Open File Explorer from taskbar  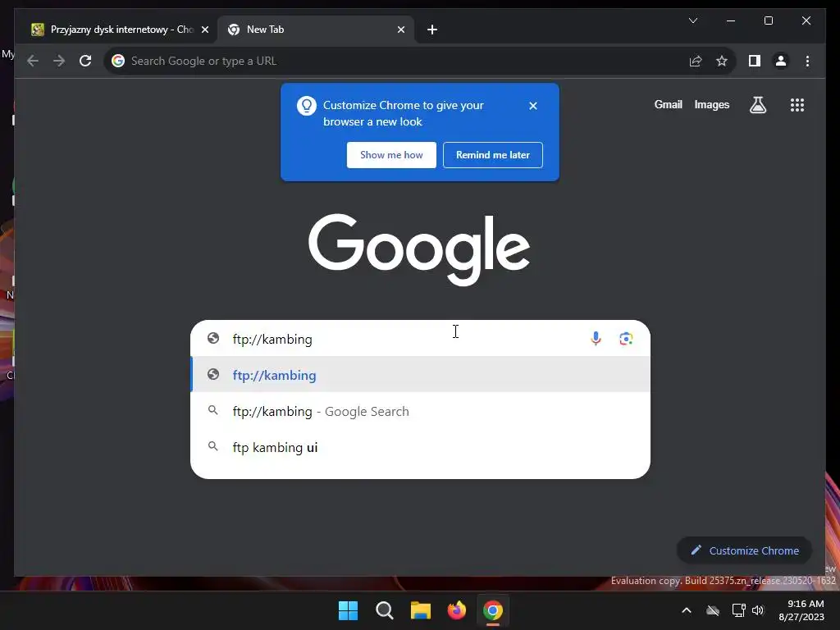pos(421,610)
